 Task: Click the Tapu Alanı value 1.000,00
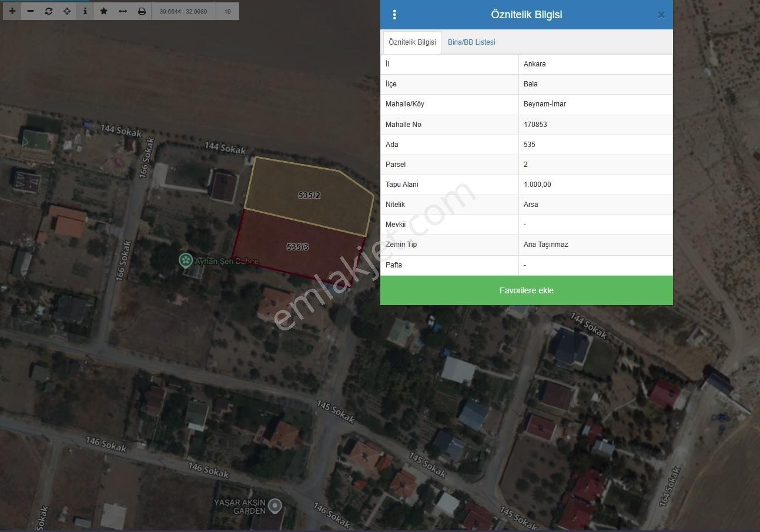537,185
